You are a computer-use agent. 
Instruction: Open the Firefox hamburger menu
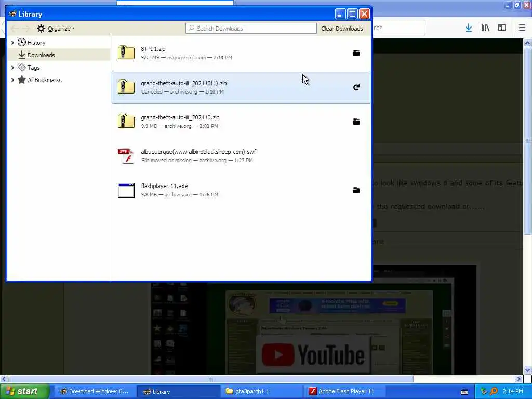(x=522, y=28)
